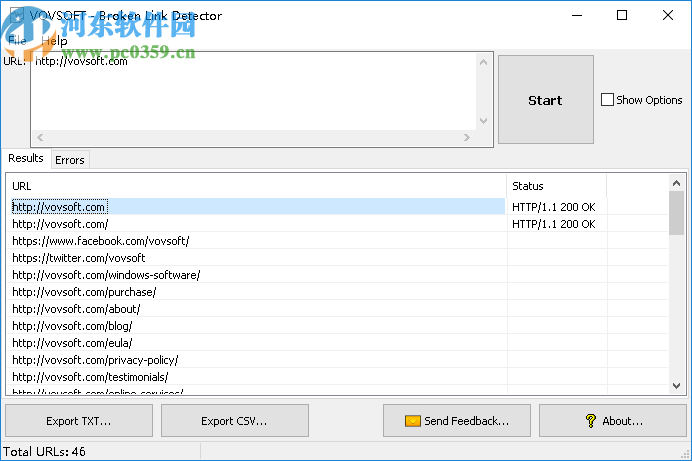692x461 pixels.
Task: Click the Start button
Action: [545, 99]
